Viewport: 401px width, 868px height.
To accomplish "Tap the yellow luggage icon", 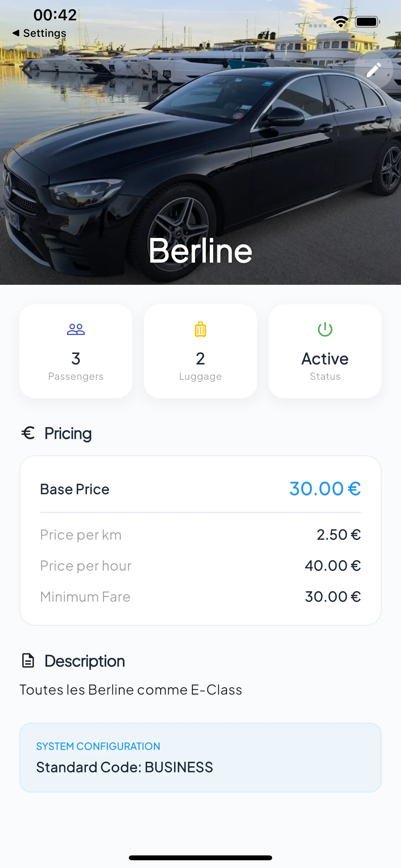I will click(200, 329).
